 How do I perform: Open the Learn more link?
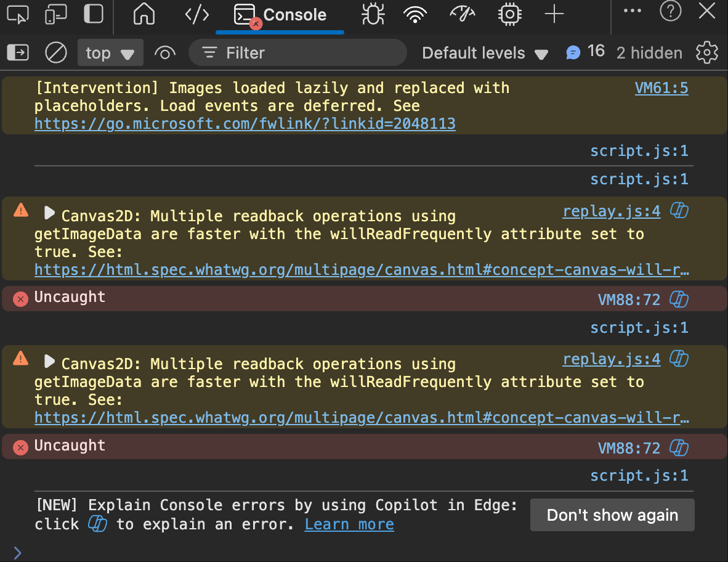click(349, 524)
